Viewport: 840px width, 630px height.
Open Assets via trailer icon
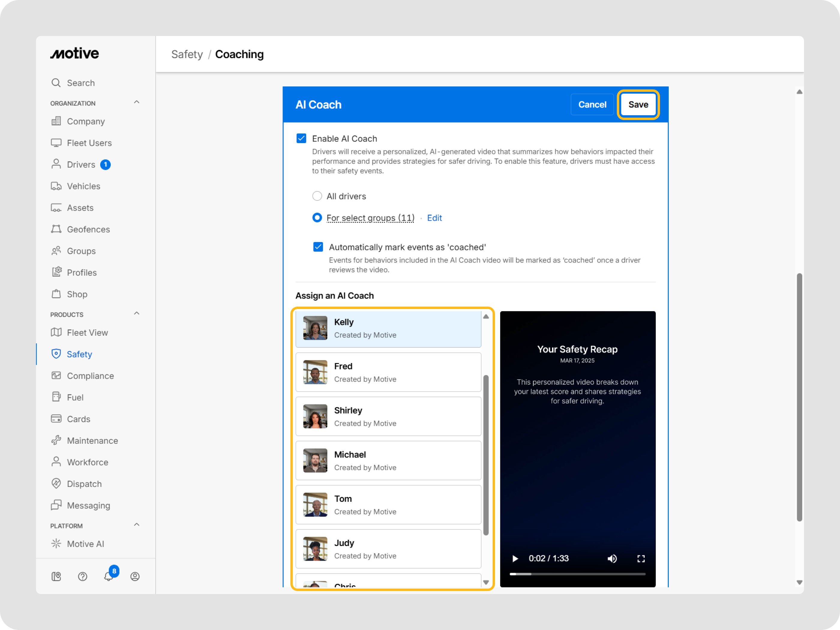[x=56, y=208]
